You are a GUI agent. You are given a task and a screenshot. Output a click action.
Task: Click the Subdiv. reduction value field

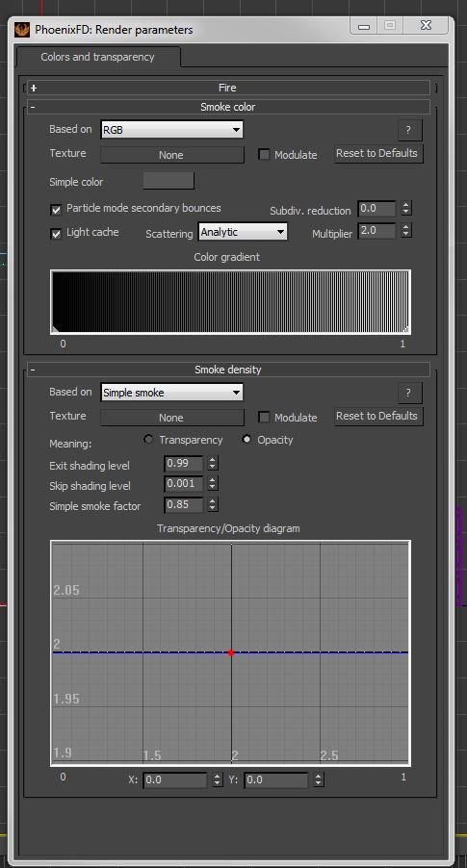click(376, 209)
